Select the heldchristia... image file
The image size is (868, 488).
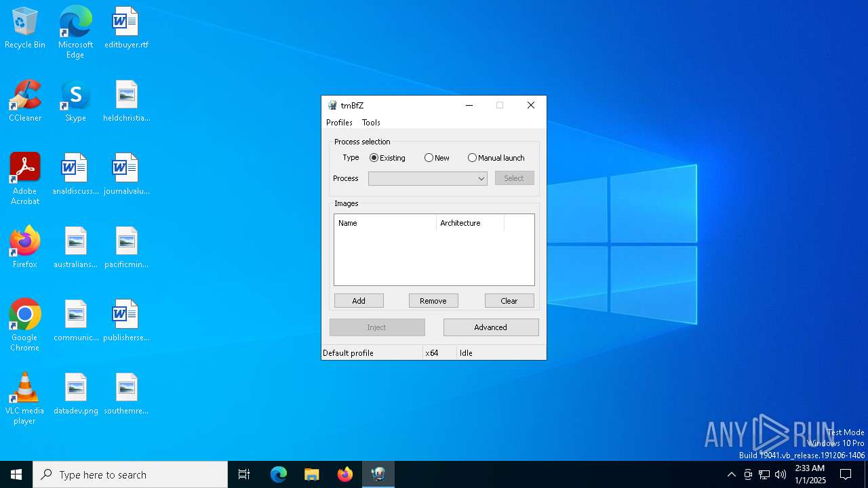126,102
